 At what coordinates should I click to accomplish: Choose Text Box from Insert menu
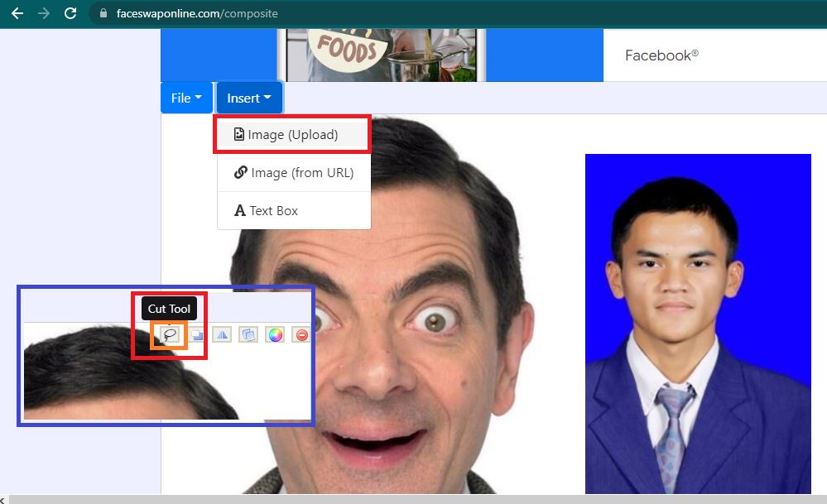click(x=294, y=210)
